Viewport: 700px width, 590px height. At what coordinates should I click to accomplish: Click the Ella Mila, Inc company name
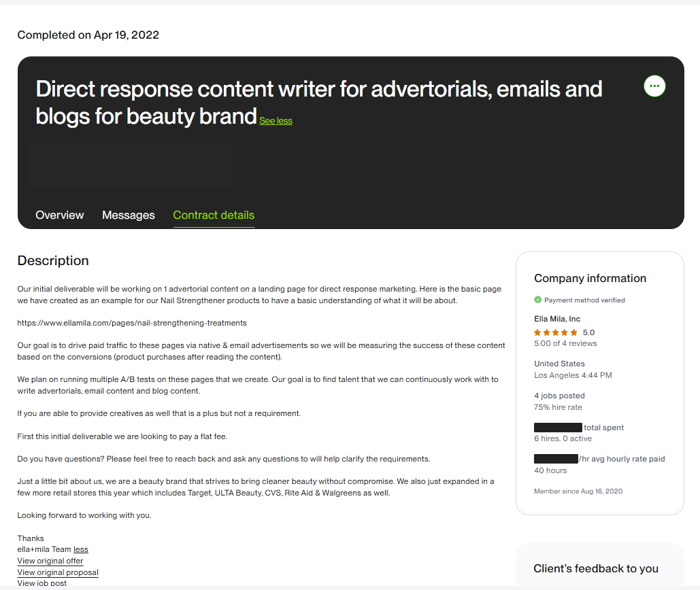coord(557,319)
